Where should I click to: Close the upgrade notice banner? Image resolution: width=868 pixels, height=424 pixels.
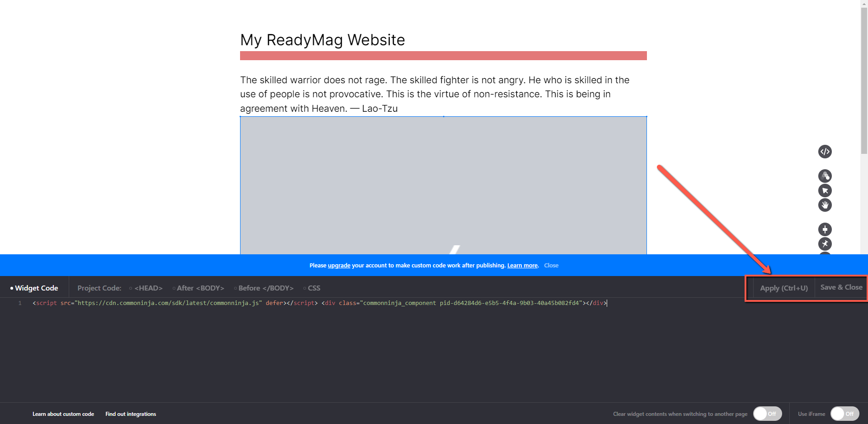pyautogui.click(x=551, y=266)
